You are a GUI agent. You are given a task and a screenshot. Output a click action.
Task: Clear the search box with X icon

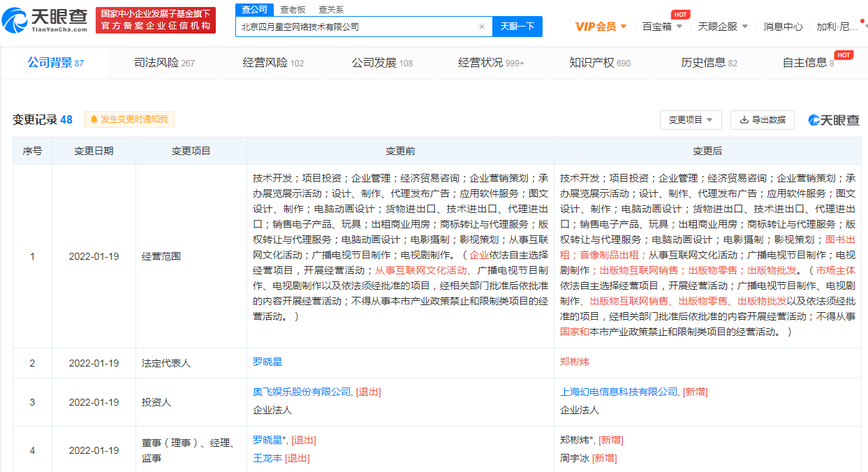coord(481,27)
